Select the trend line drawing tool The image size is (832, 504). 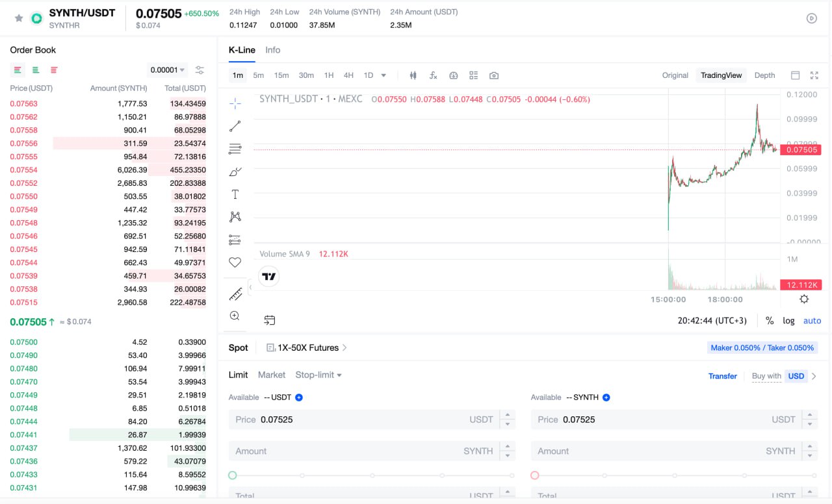pyautogui.click(x=235, y=126)
